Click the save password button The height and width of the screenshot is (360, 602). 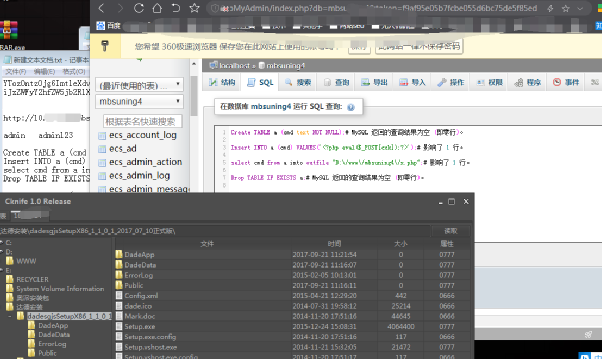(359, 47)
